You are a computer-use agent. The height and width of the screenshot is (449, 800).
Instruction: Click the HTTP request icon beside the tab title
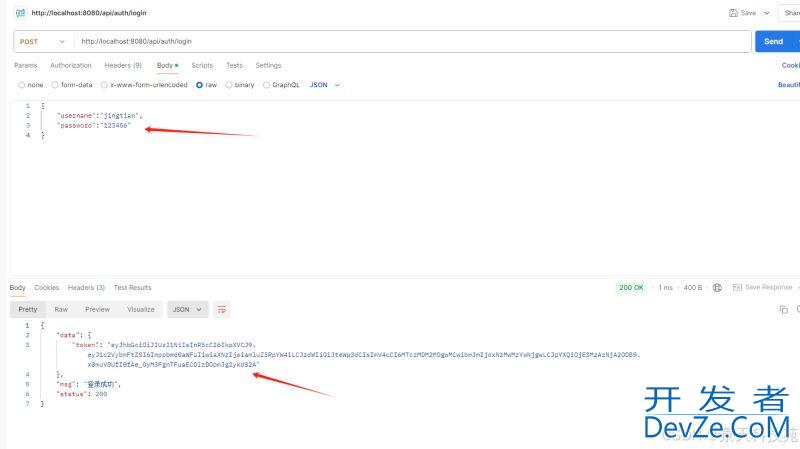pyautogui.click(x=20, y=13)
